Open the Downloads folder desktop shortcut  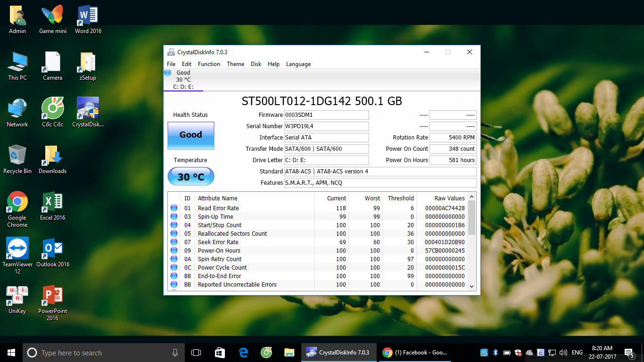click(x=52, y=159)
